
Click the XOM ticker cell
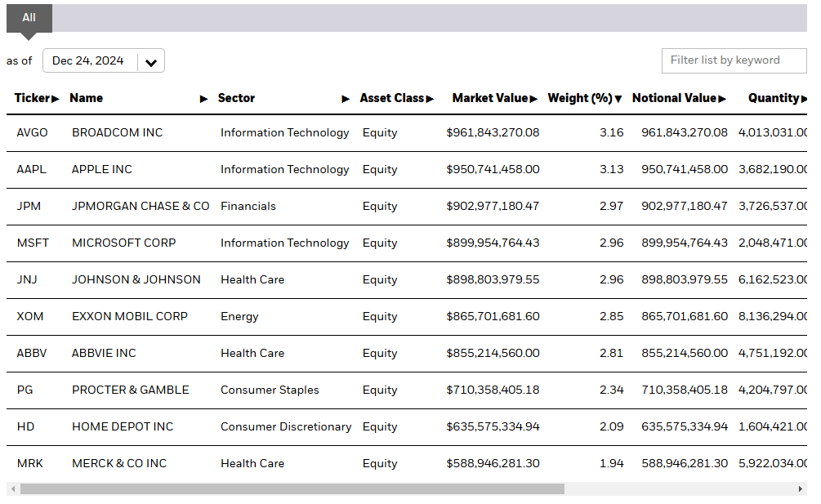coord(30,317)
